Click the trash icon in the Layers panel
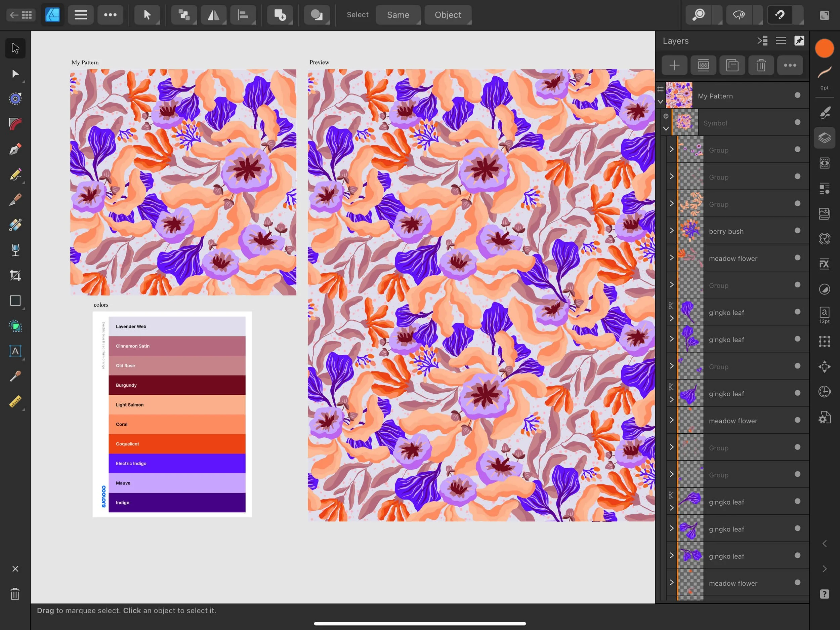Image resolution: width=840 pixels, height=630 pixels. (761, 65)
